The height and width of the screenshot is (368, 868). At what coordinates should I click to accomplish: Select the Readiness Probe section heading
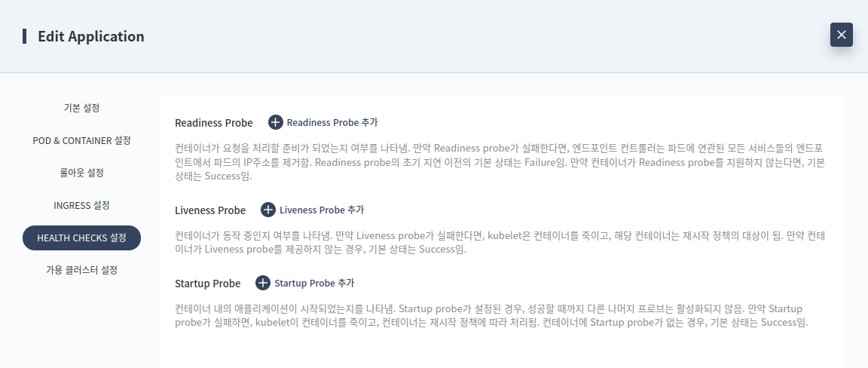point(214,123)
